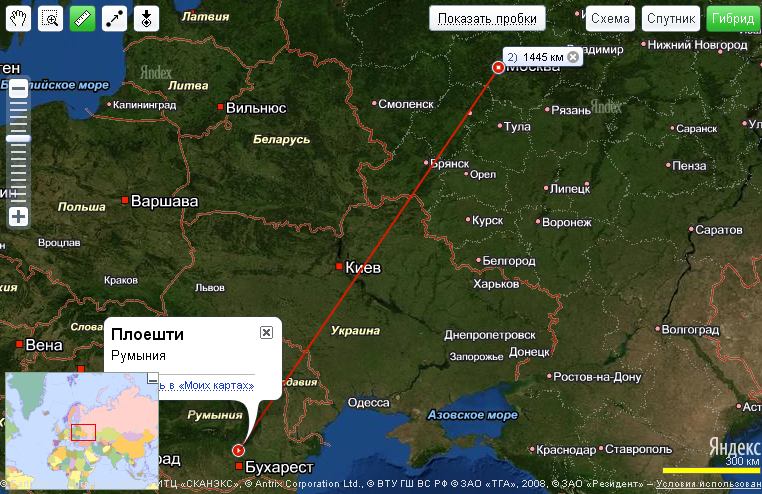The width and height of the screenshot is (762, 494).
Task: Click the Воронеж city label
Action: click(567, 222)
